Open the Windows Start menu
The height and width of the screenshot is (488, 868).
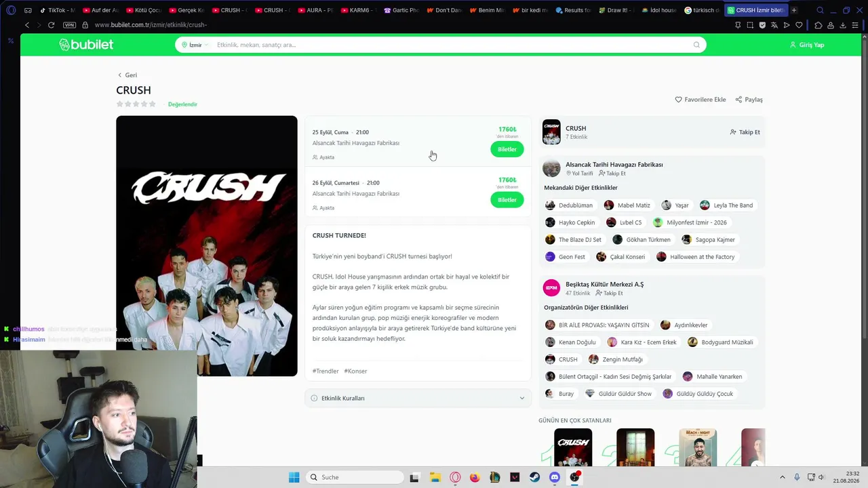tap(294, 477)
